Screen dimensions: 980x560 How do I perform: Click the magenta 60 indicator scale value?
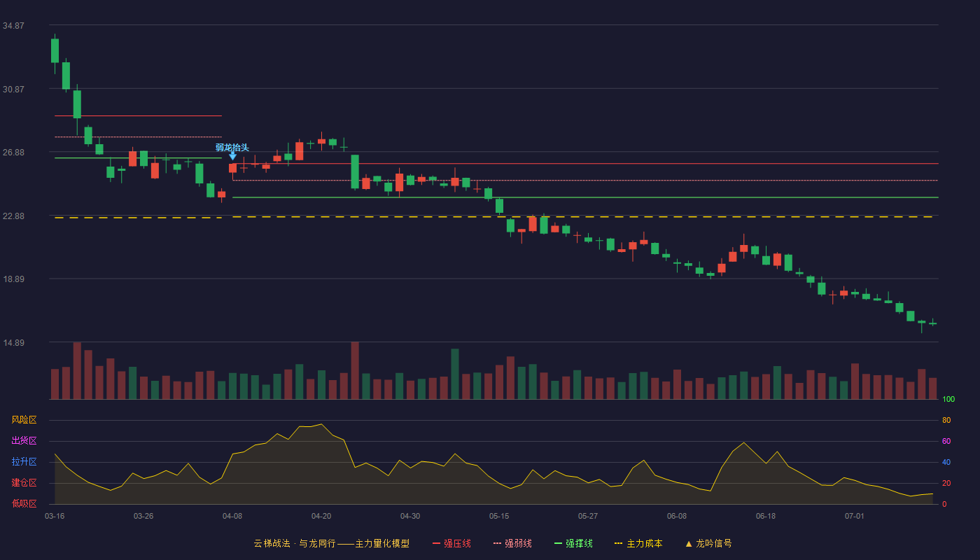(x=946, y=441)
